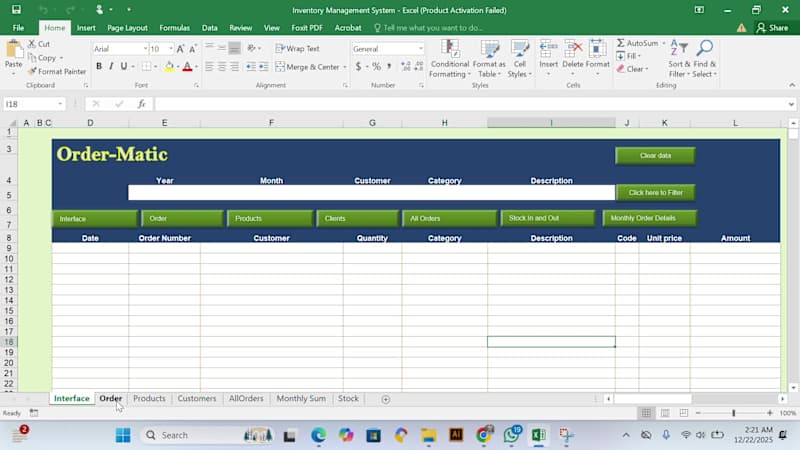Open number format dropdown showing General
Image resolution: width=800 pixels, height=450 pixels.
coord(421,48)
